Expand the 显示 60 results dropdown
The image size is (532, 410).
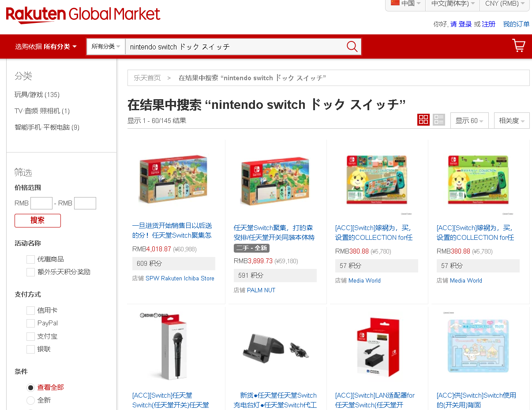(x=469, y=120)
